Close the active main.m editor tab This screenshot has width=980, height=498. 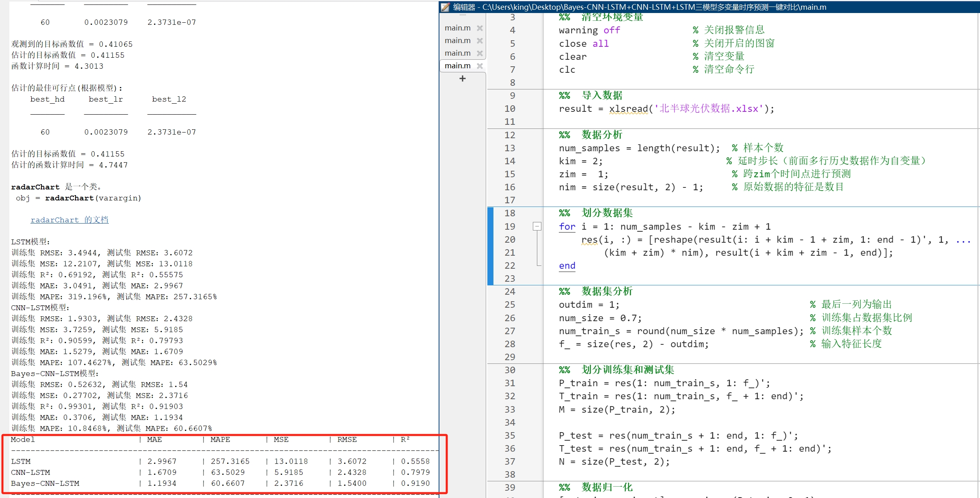(480, 66)
